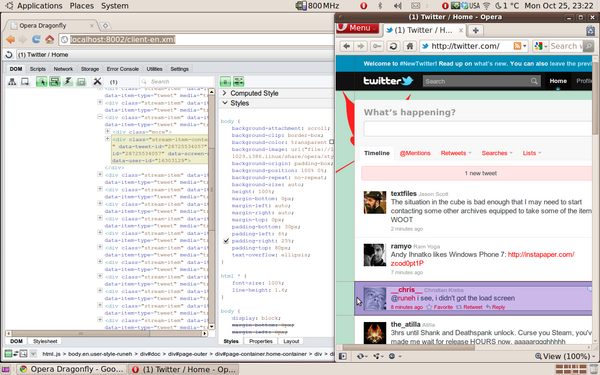Click the Opera forward button
The image size is (600, 375).
point(360,46)
